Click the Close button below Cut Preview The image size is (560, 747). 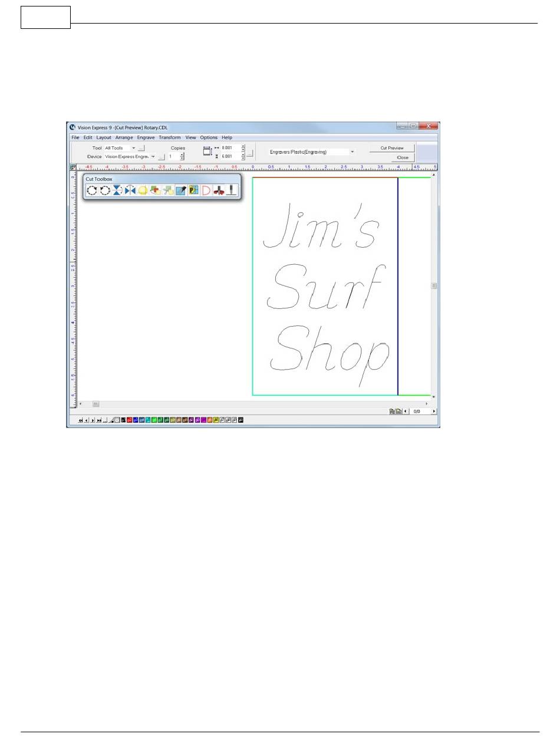[x=403, y=157]
